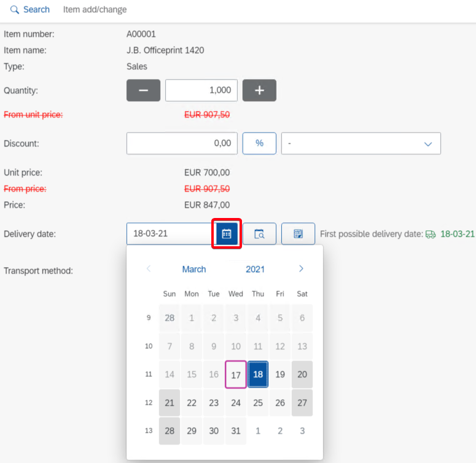Increase quantity with the plus button

tap(259, 90)
